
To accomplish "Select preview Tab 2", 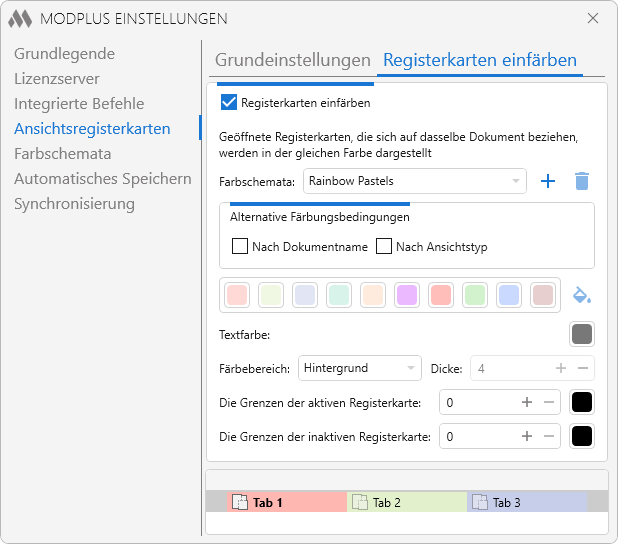I will [407, 501].
